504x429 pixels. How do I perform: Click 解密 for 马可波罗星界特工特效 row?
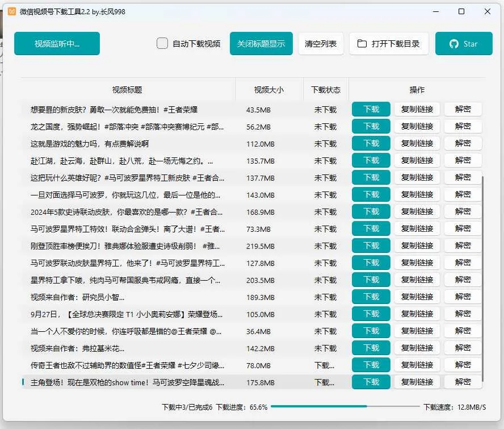point(463,229)
